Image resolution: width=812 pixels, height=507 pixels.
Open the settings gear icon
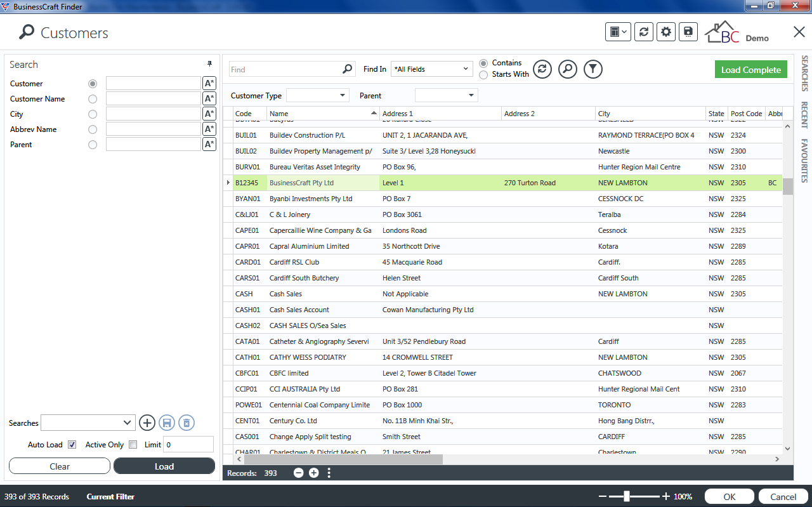665,32
